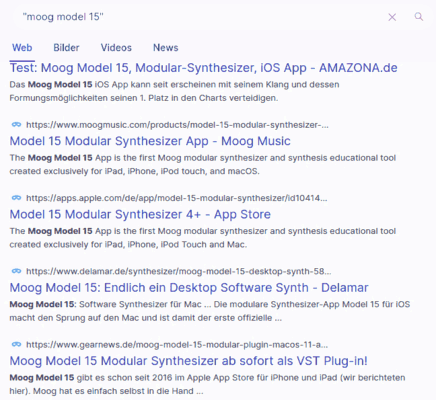Open Model 15 Modular Synthesizer App - Moog Music

(x=150, y=141)
